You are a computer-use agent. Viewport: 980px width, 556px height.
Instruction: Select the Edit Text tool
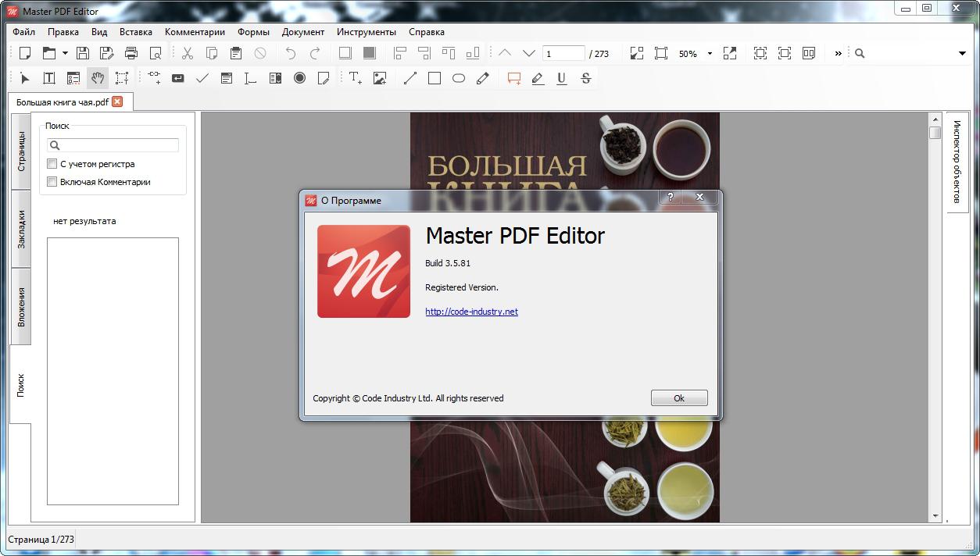(x=49, y=78)
